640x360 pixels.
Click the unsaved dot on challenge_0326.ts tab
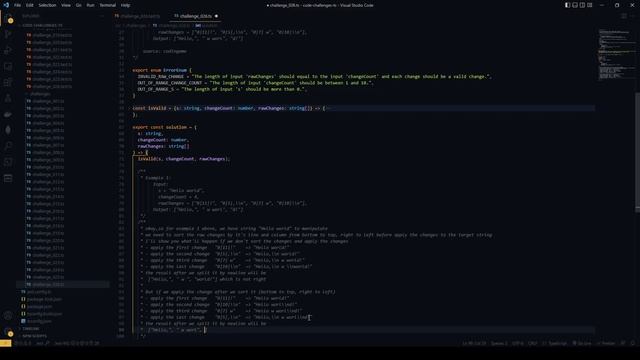click(x=216, y=16)
